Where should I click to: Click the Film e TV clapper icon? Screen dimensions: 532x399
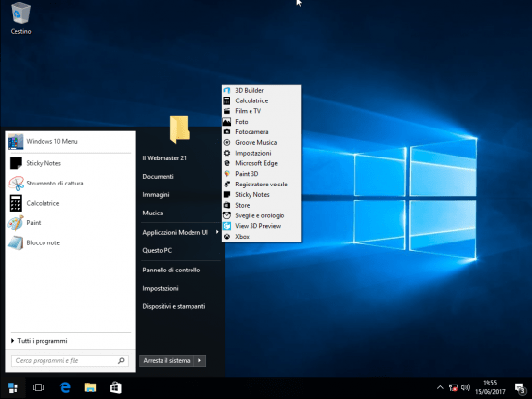pyautogui.click(x=227, y=111)
